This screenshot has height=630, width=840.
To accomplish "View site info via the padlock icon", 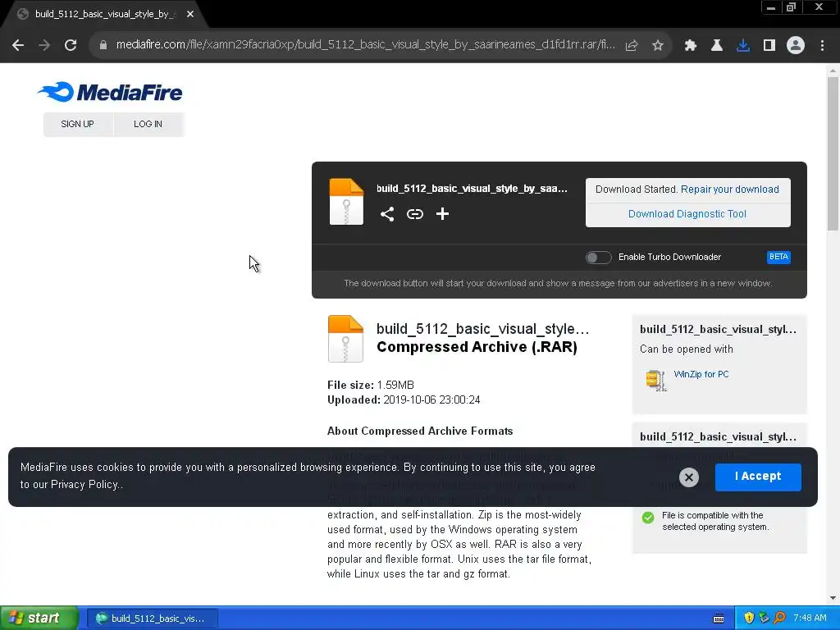I will click(x=103, y=46).
